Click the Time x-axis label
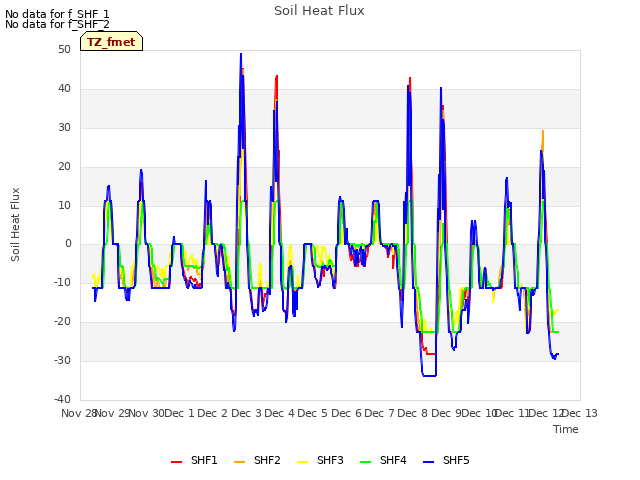Screen dimensions: 640x480 pyautogui.click(x=566, y=429)
